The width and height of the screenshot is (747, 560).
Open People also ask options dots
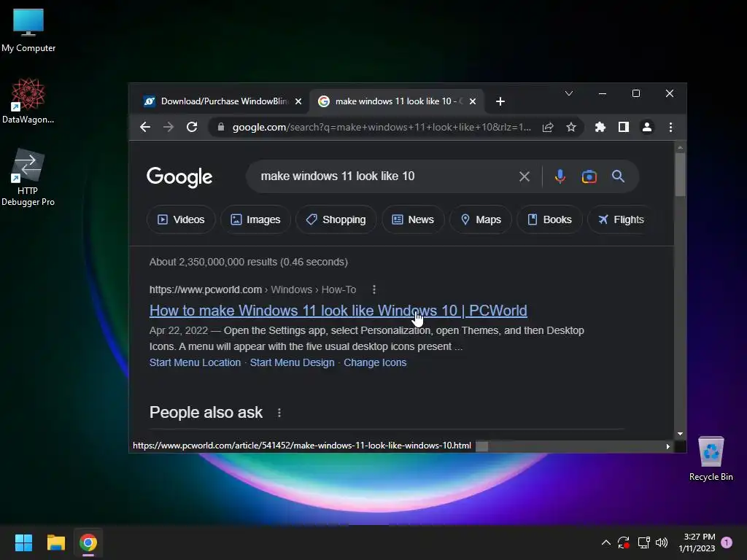point(279,413)
